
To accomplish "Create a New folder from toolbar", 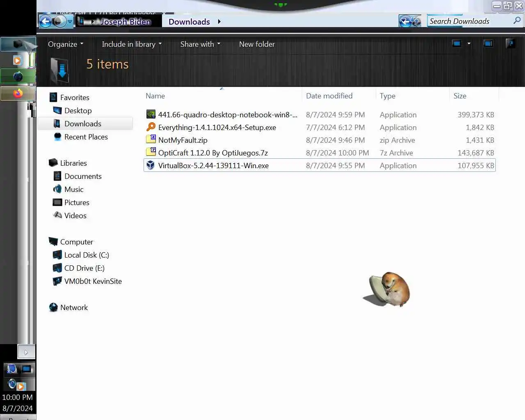I will pyautogui.click(x=257, y=44).
